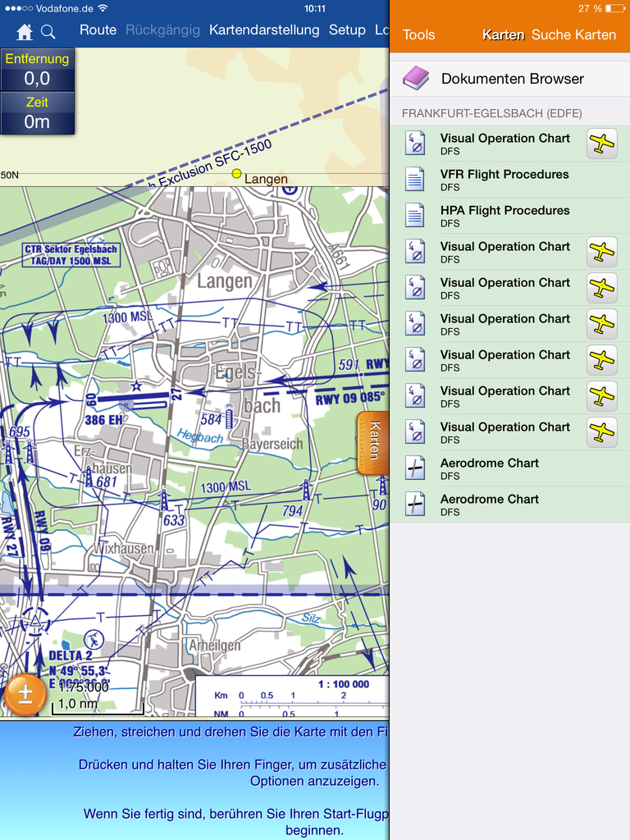The image size is (630, 840).
Task: Open the Kartendarstellung menu
Action: pos(264,30)
